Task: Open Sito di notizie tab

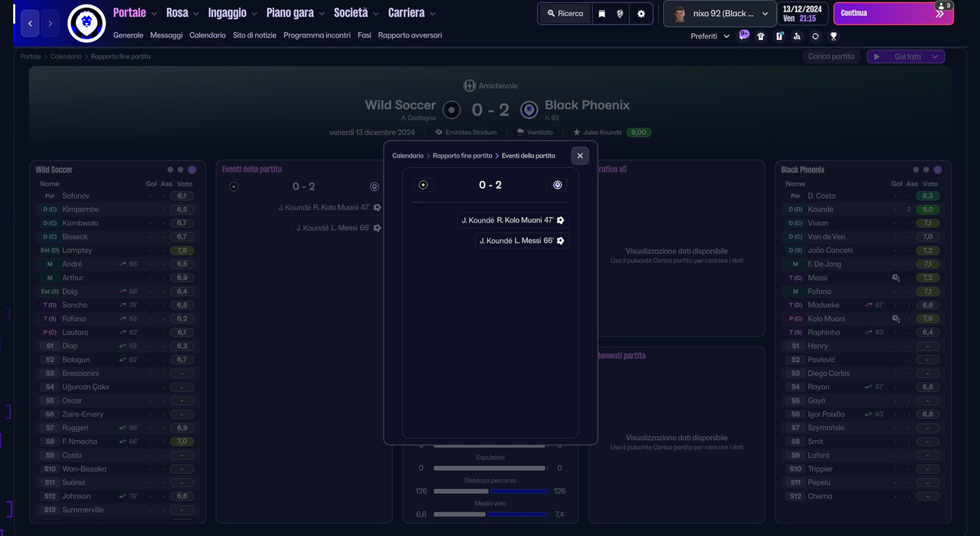Action: [x=254, y=35]
